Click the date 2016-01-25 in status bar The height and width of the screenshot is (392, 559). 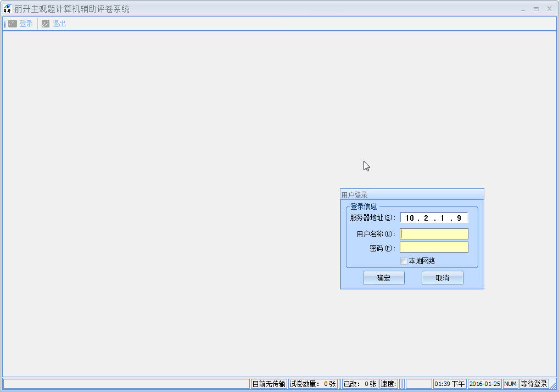coord(485,384)
